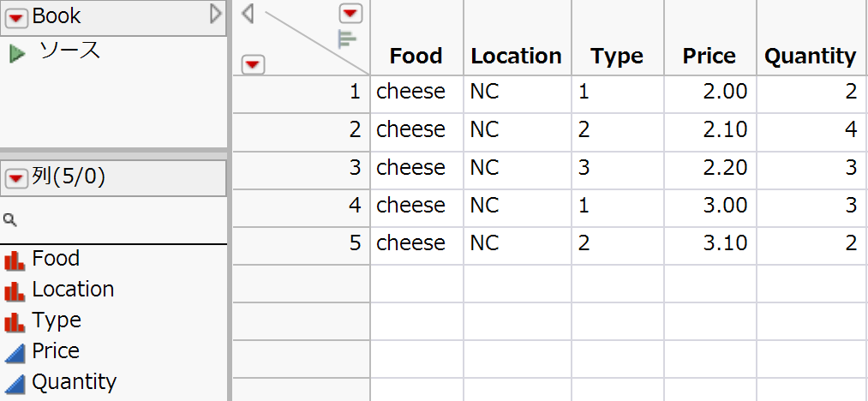Select the Price column header

pos(709,57)
